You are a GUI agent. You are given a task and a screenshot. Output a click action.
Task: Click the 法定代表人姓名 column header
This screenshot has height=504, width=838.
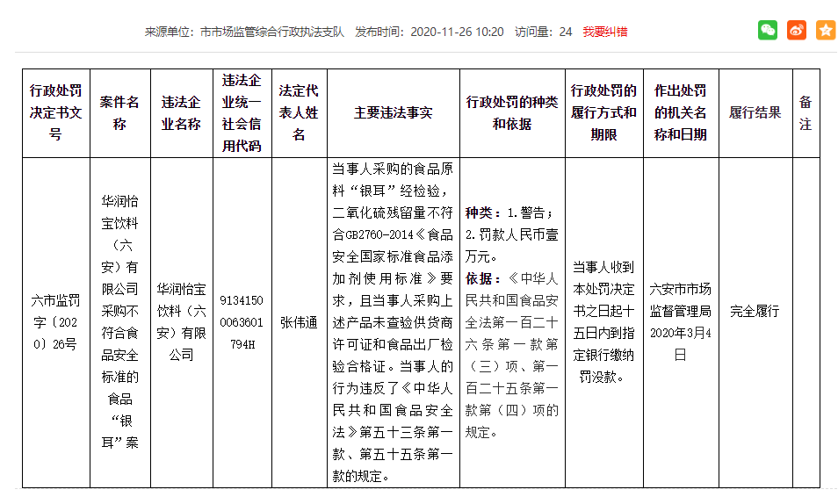[x=299, y=112]
